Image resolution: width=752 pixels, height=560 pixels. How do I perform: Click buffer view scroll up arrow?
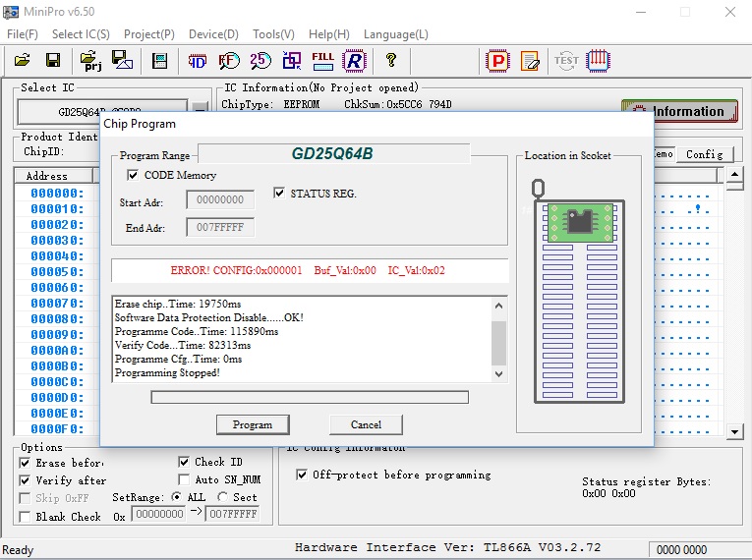tap(734, 174)
